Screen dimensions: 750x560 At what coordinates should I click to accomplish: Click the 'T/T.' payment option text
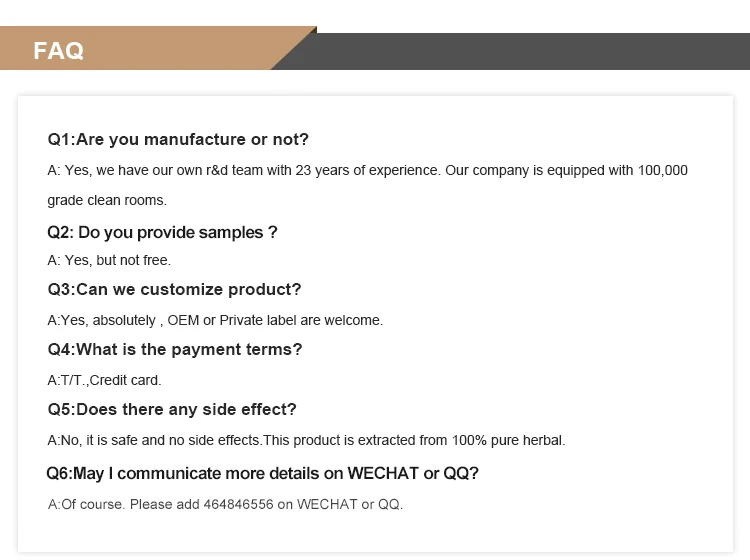coord(72,380)
